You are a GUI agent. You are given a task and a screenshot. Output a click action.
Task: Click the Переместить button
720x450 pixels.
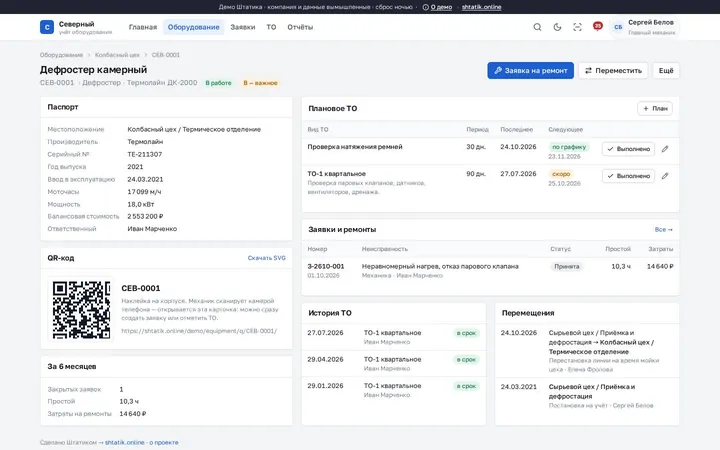tap(613, 71)
